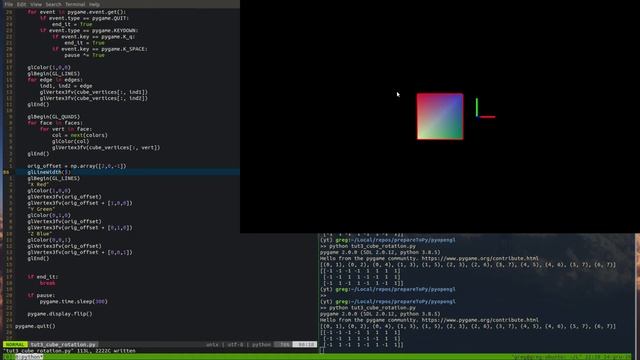Click the "Y Green" string line
The image size is (640, 360).
41,209
